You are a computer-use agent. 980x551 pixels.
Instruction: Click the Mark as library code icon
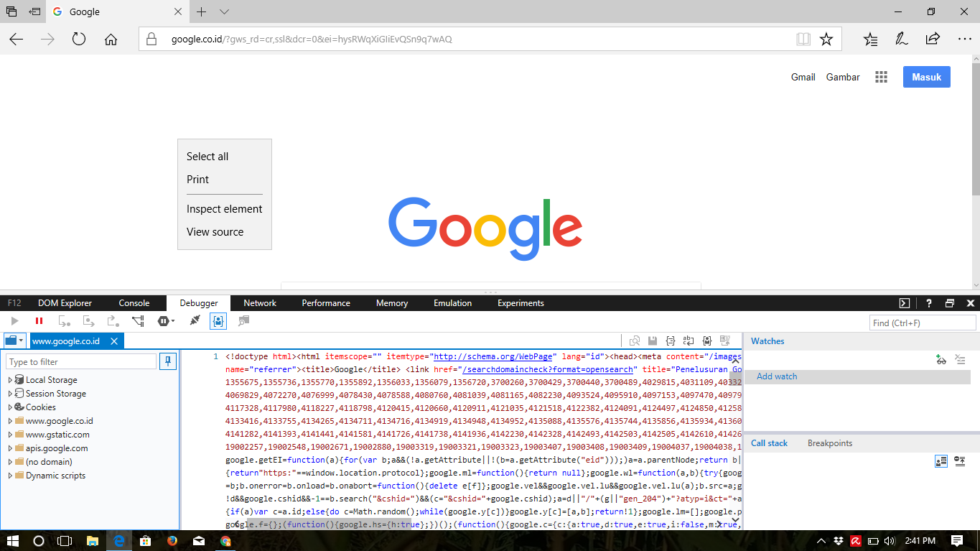coord(707,341)
